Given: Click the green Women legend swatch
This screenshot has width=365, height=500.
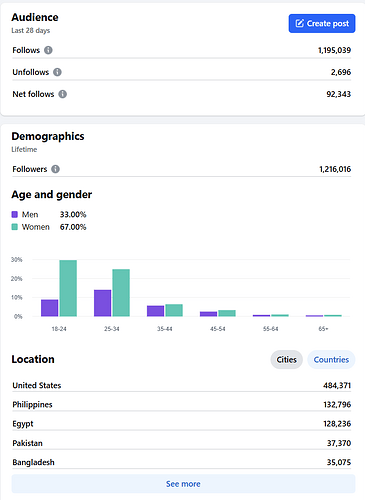Looking at the screenshot, I should (15, 227).
